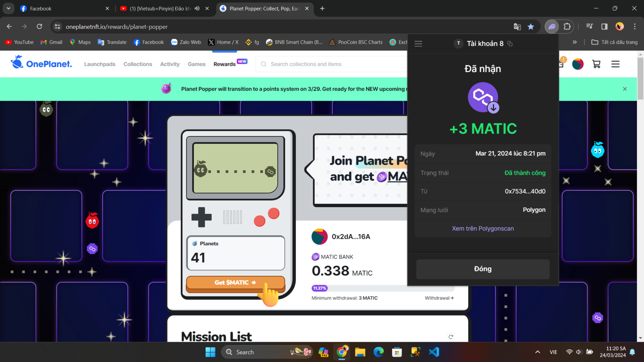Click the bookmark star in the address bar
The image size is (644, 362).
pos(531,27)
